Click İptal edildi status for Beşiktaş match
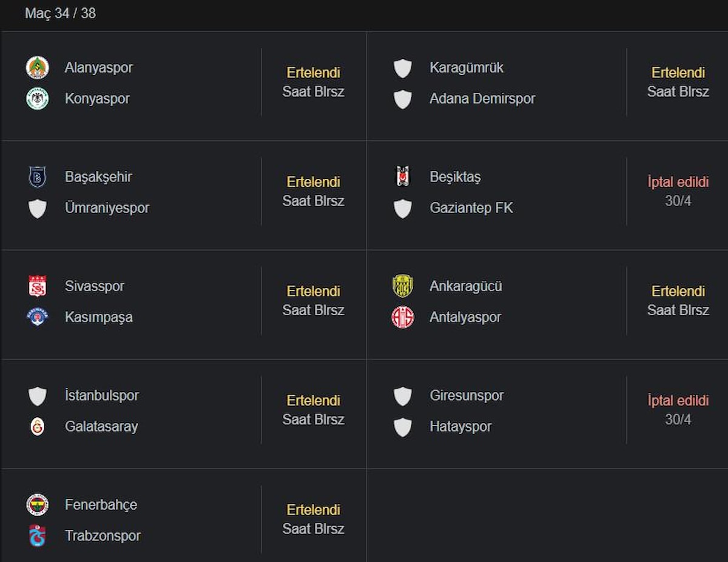The image size is (728, 562). 678,182
